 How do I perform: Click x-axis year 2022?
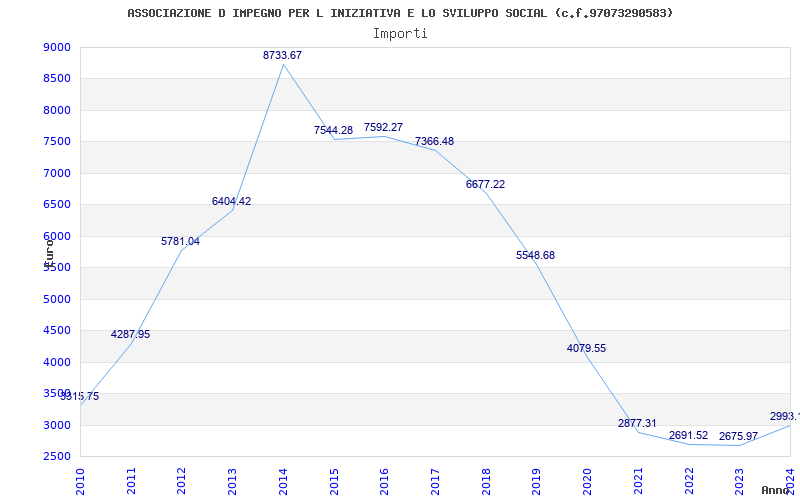(688, 481)
